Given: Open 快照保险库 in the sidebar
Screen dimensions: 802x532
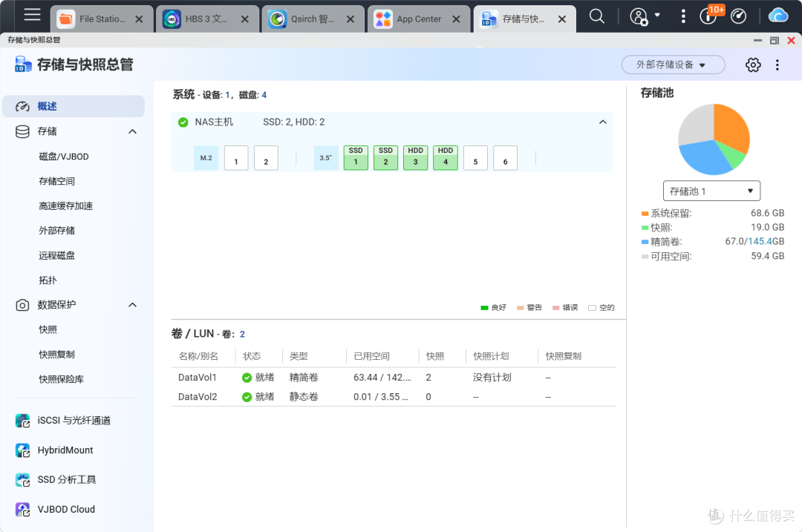Looking at the screenshot, I should coord(61,379).
